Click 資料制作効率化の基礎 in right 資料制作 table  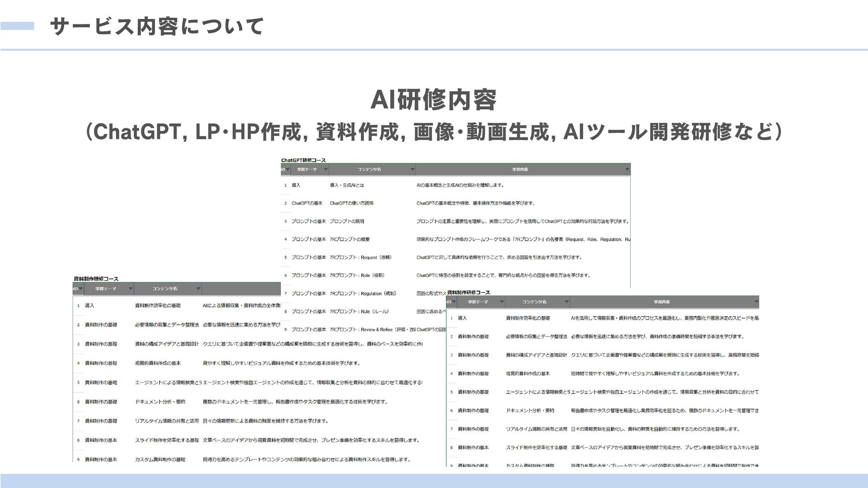[x=528, y=318]
